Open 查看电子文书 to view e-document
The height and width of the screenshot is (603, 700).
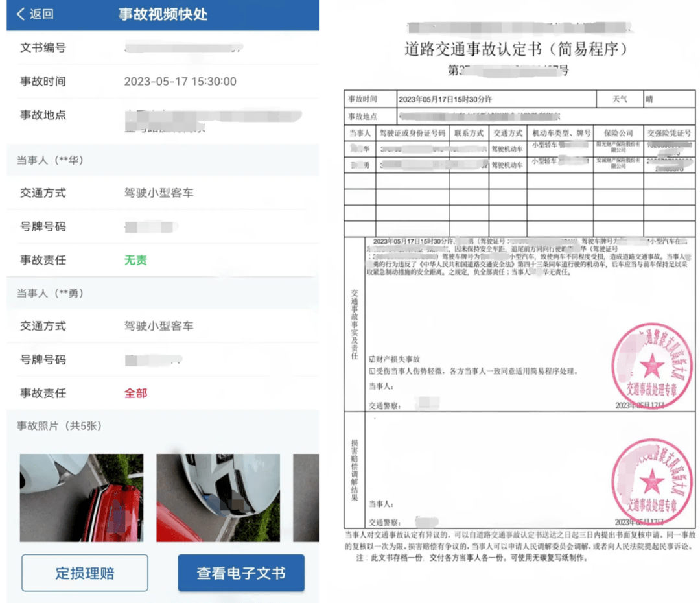pos(243,573)
